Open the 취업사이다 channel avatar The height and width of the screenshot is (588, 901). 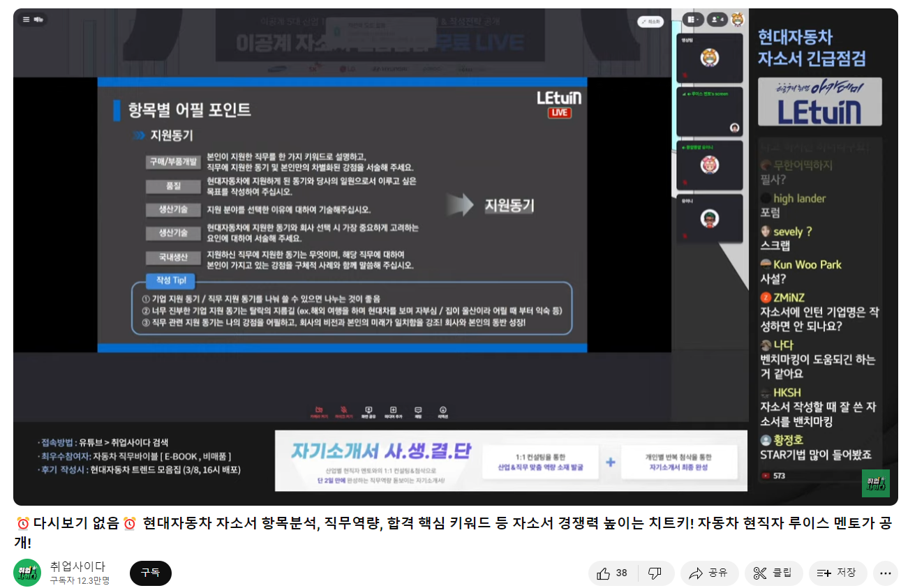(x=27, y=573)
